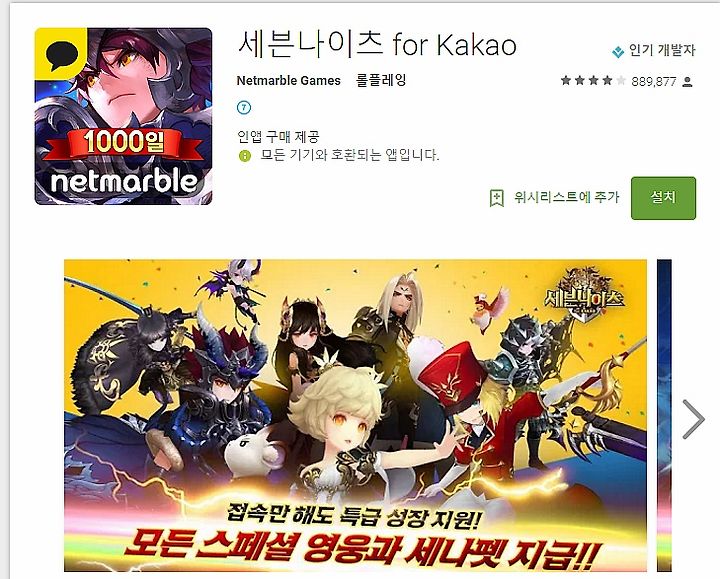Add to wishlist via 위시리스트에 추가

point(566,197)
